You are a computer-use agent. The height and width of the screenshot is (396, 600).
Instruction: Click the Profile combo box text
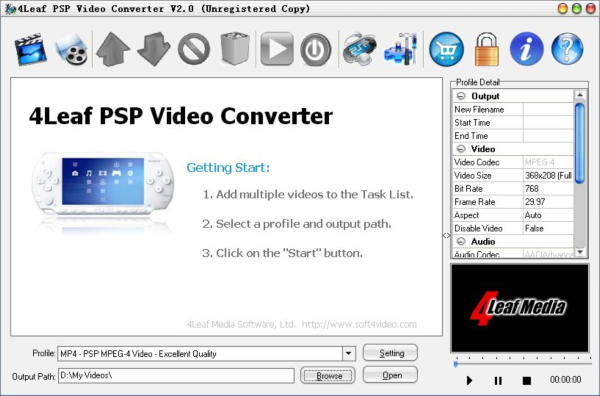(200, 354)
